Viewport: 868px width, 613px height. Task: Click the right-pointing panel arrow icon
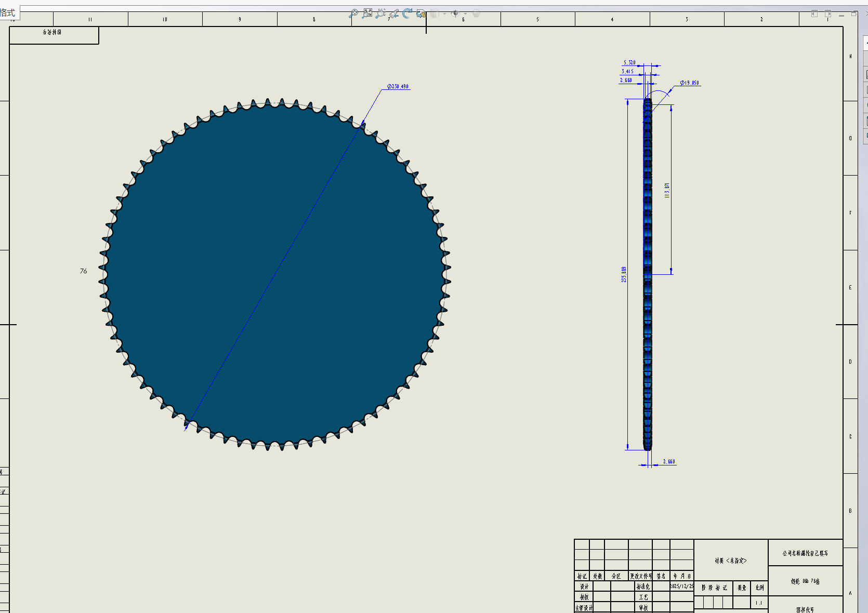(x=828, y=14)
